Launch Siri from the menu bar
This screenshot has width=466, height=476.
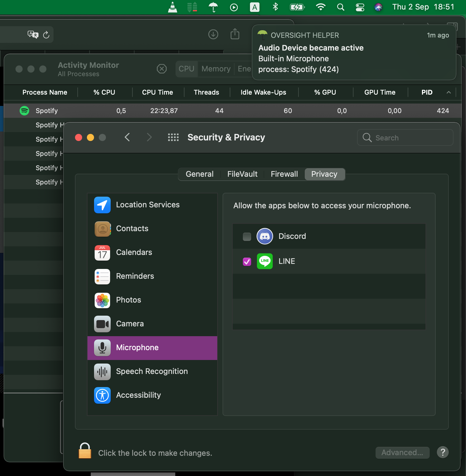(x=379, y=7)
